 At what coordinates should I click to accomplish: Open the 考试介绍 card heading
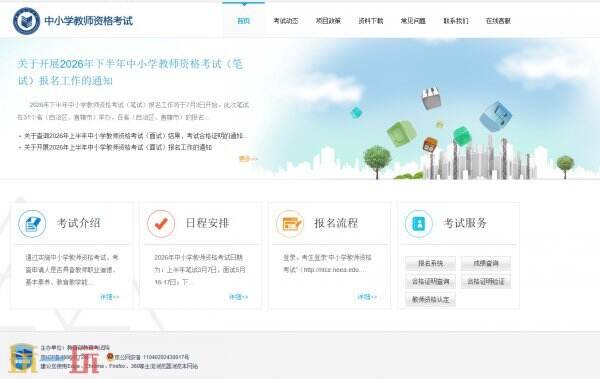pos(78,223)
